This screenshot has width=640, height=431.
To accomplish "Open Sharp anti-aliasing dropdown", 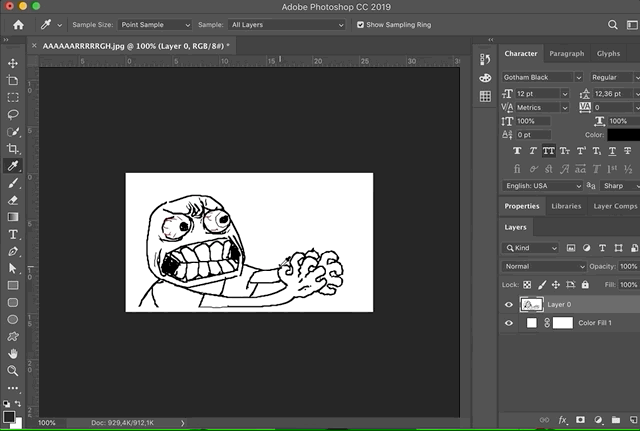I will pyautogui.click(x=620, y=186).
